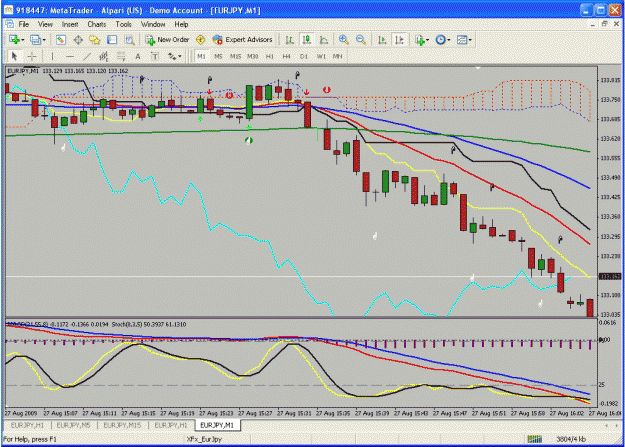Draw a vertical line tool
This screenshot has height=447, width=625.
53,57
